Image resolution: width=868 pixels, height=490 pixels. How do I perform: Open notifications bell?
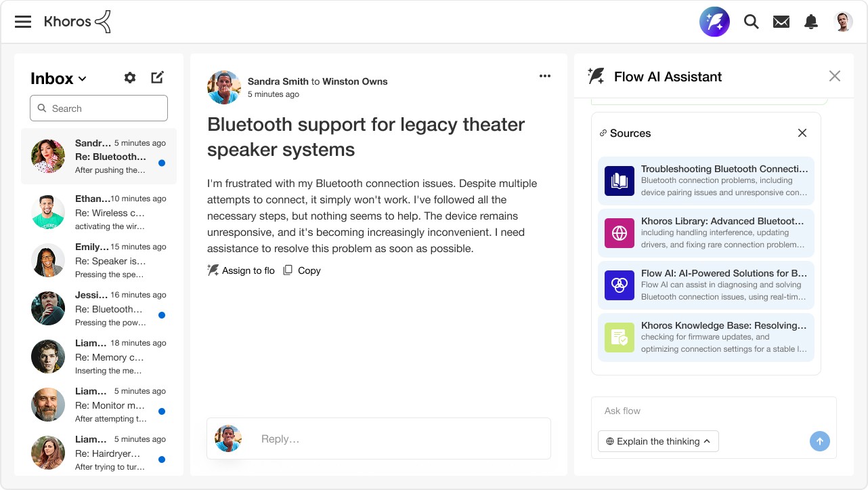click(x=811, y=22)
